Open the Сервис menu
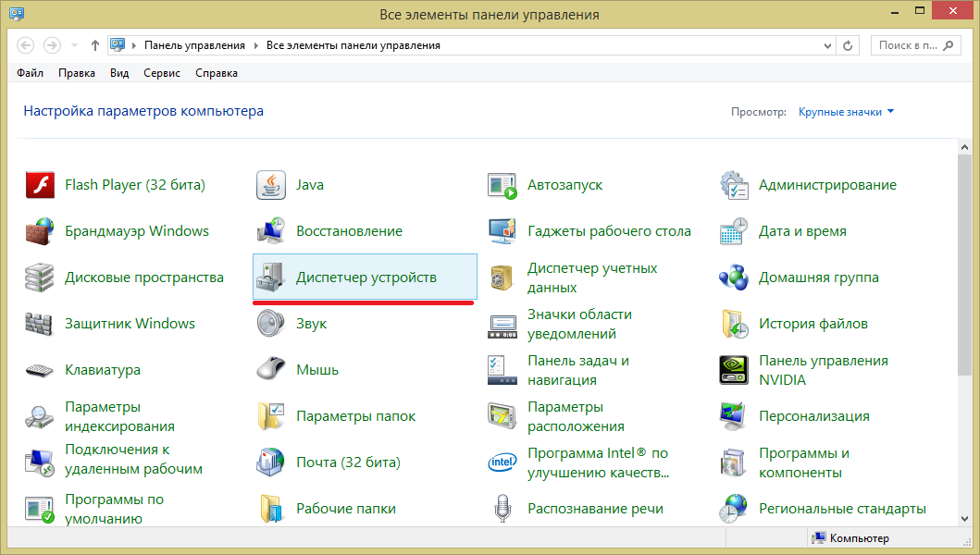Image resolution: width=980 pixels, height=555 pixels. point(161,73)
